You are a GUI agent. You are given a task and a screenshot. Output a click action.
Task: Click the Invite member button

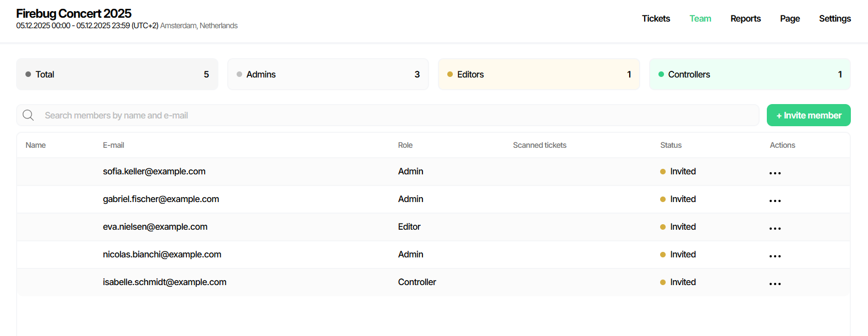pos(808,115)
